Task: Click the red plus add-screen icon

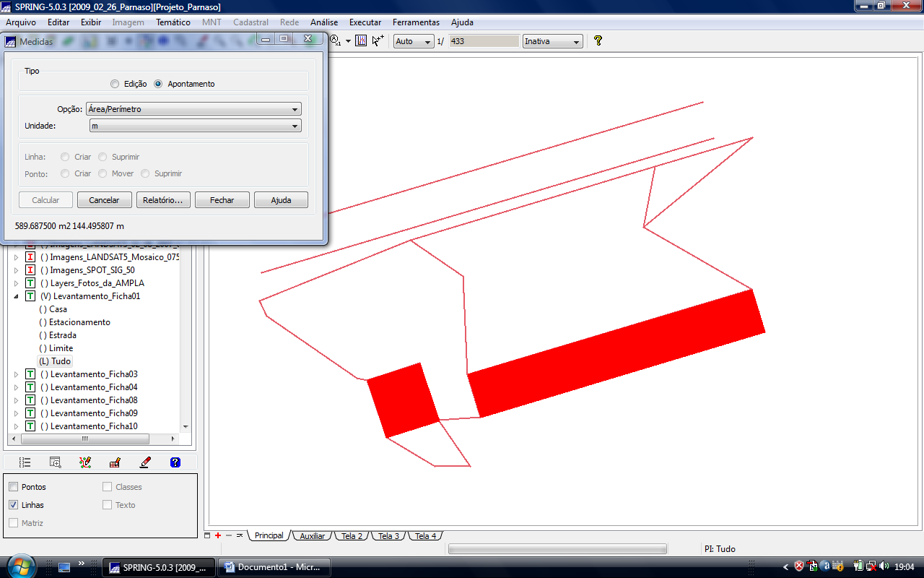Action: pos(218,535)
